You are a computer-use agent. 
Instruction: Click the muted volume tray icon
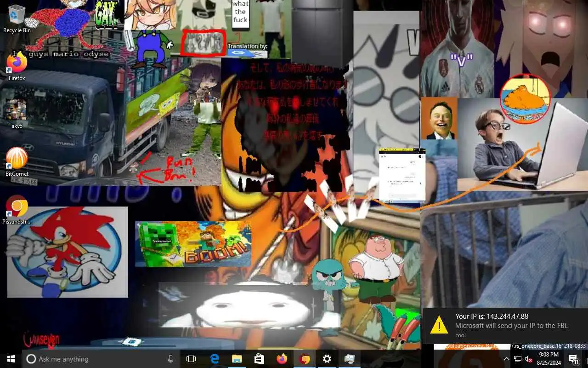529,359
